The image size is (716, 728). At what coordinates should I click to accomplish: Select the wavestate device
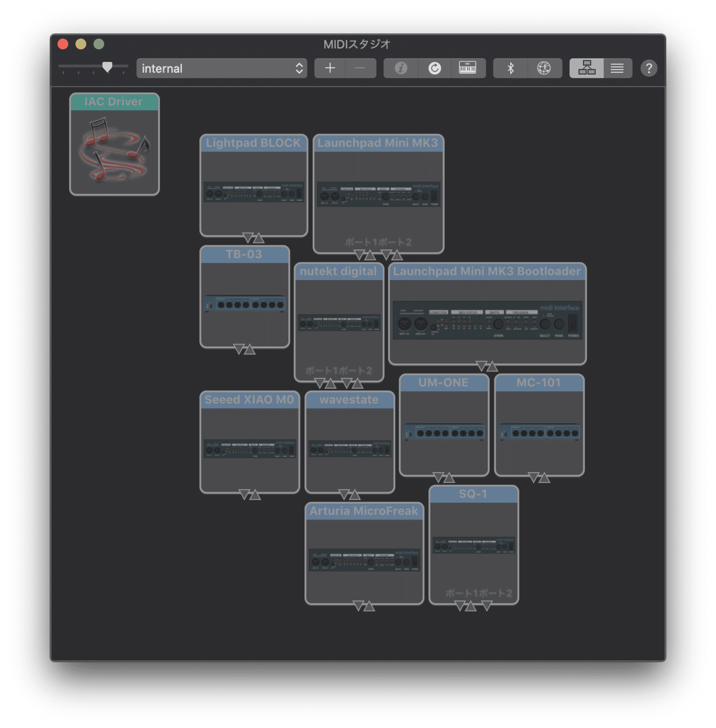tap(350, 442)
